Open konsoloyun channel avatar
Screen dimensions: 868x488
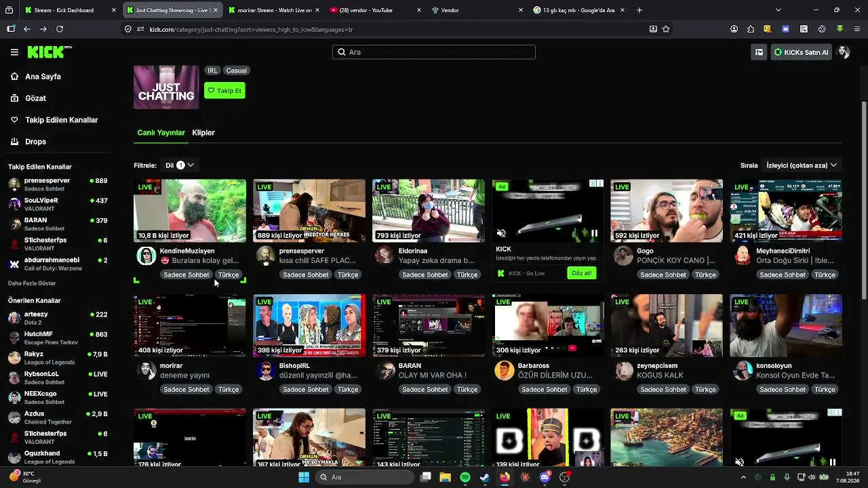[x=743, y=371]
